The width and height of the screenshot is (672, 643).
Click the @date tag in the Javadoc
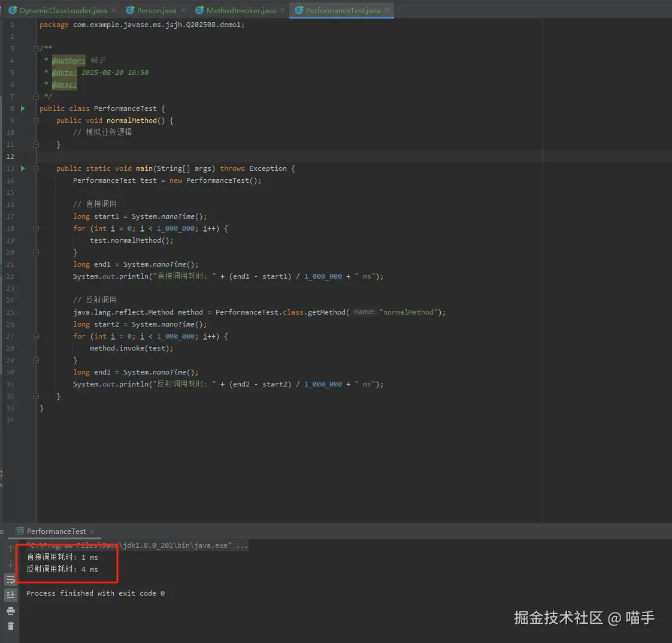click(64, 73)
